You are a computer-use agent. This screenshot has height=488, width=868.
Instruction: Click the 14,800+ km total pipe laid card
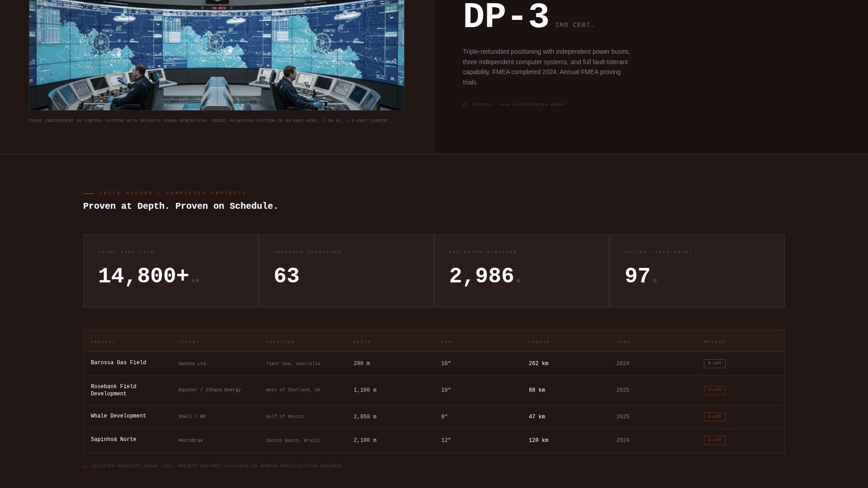pyautogui.click(x=170, y=271)
